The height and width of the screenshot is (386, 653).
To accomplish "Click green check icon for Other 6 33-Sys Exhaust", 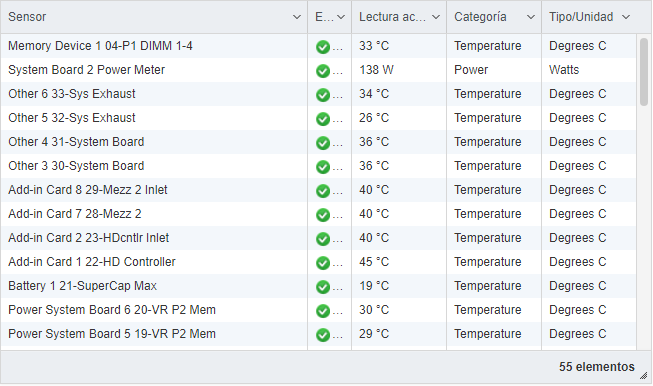I will click(x=323, y=95).
